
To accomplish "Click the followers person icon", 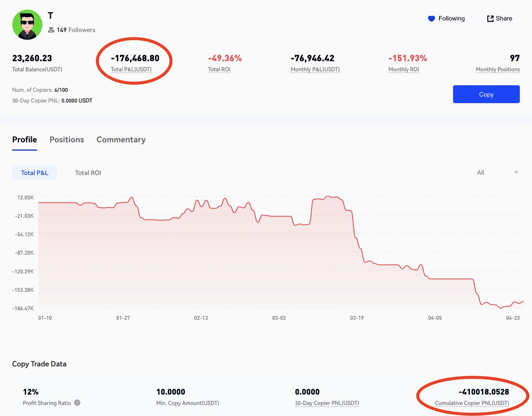I will click(x=51, y=30).
